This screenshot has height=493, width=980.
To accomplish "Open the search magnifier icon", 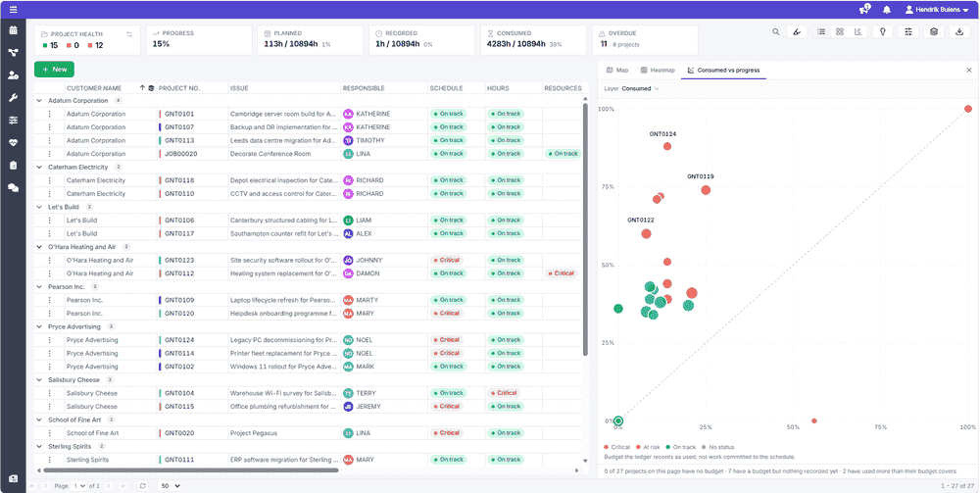I will [775, 32].
